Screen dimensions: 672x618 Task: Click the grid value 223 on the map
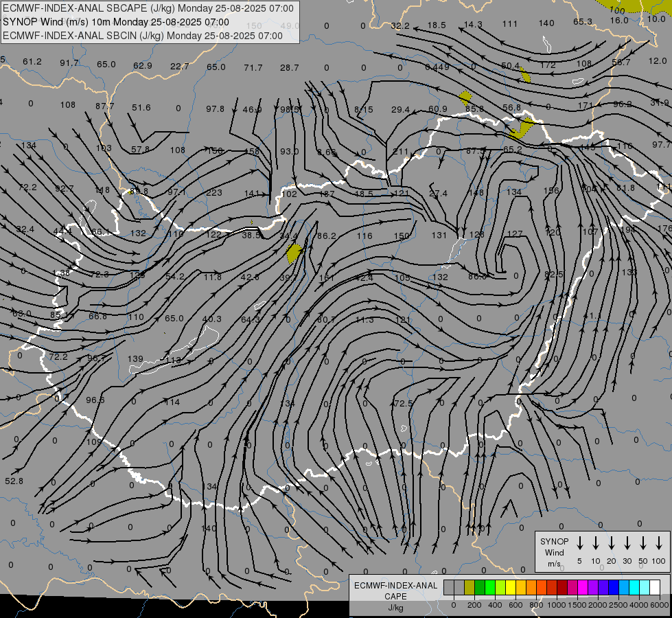[x=214, y=192]
